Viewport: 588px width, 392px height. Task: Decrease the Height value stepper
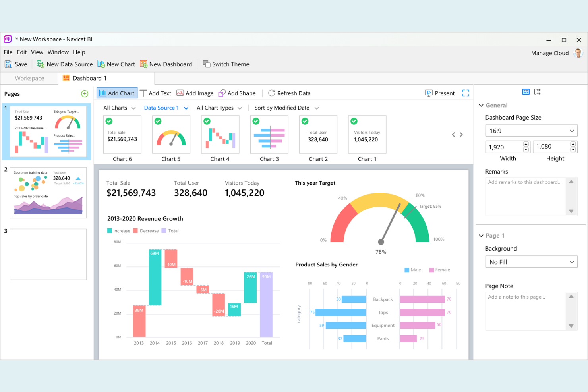point(573,150)
